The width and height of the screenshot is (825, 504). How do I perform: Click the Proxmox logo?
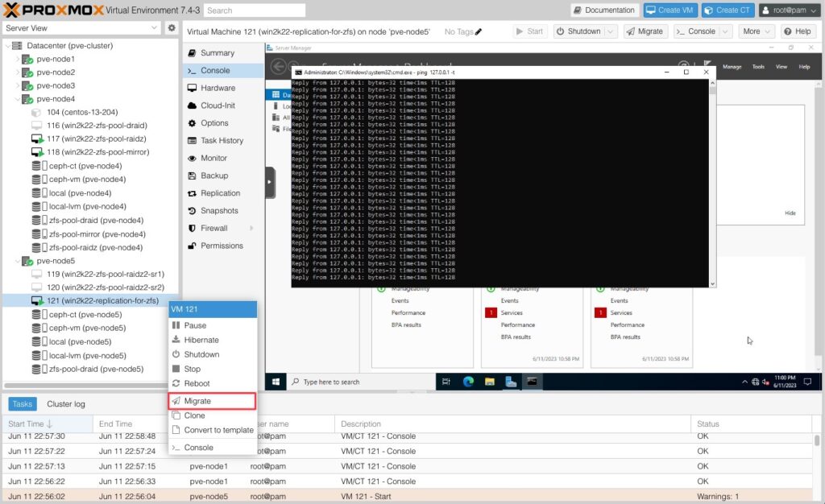point(54,10)
